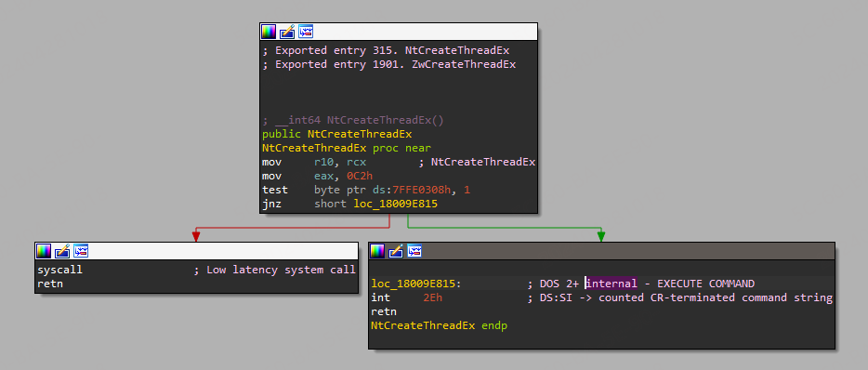Click group nodes icon on loc_18009E815 block
The height and width of the screenshot is (370, 868).
click(414, 251)
